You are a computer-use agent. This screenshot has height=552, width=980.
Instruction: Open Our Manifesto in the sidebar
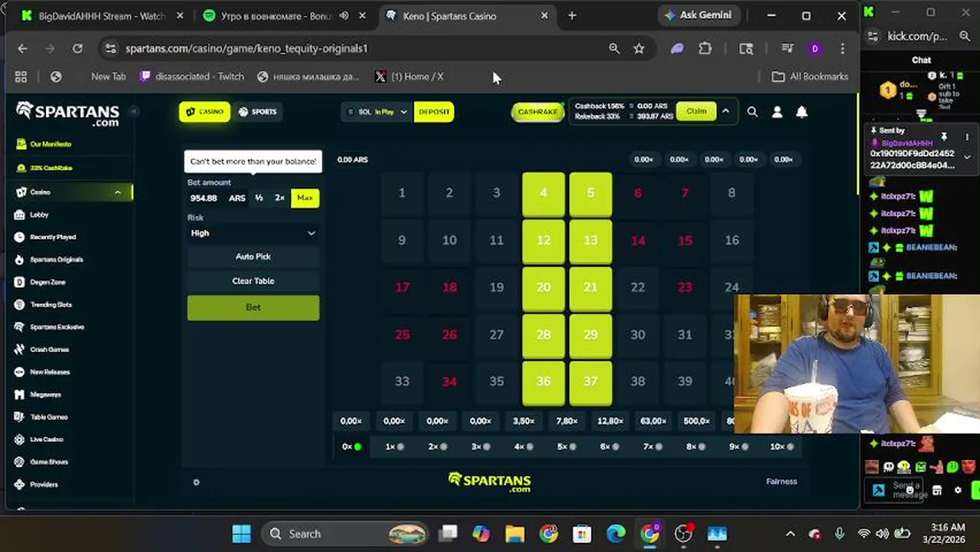pos(51,144)
